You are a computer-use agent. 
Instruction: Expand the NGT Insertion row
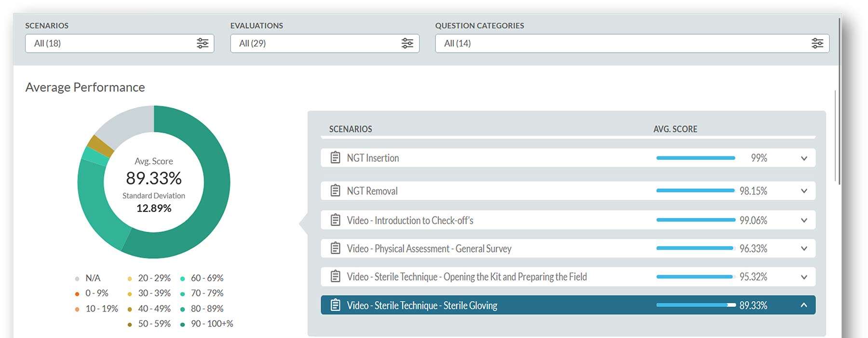[x=803, y=158]
